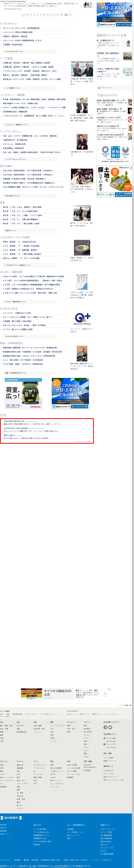
Task: Go to page 5 in the pagination
Action: tap(44, 15)
